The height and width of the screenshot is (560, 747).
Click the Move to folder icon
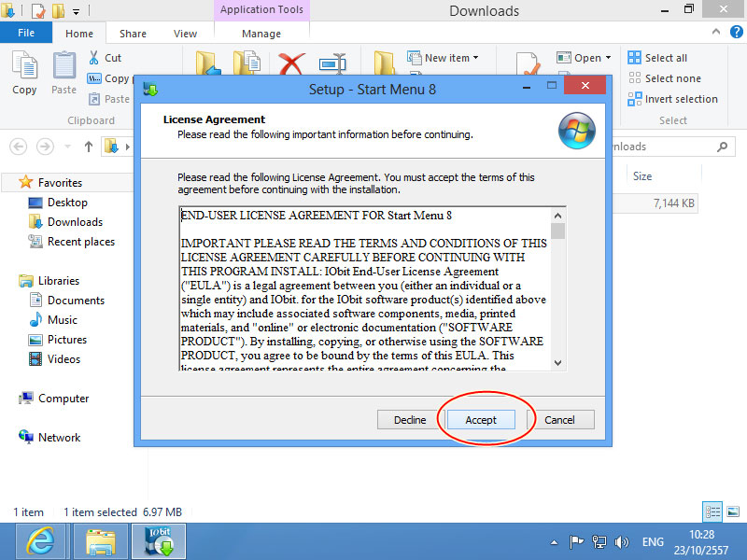pyautogui.click(x=208, y=63)
